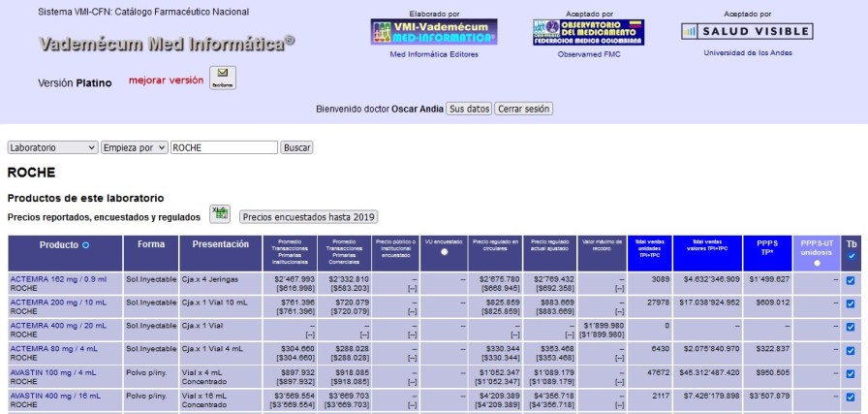
Task: Open the Salud Visible logo
Action: point(747,32)
